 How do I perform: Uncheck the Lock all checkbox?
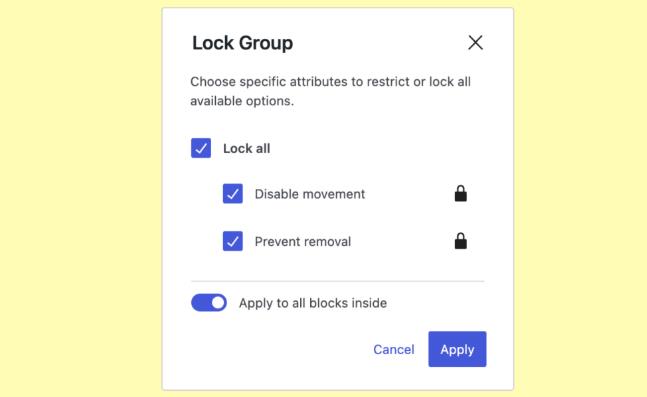[x=201, y=148]
